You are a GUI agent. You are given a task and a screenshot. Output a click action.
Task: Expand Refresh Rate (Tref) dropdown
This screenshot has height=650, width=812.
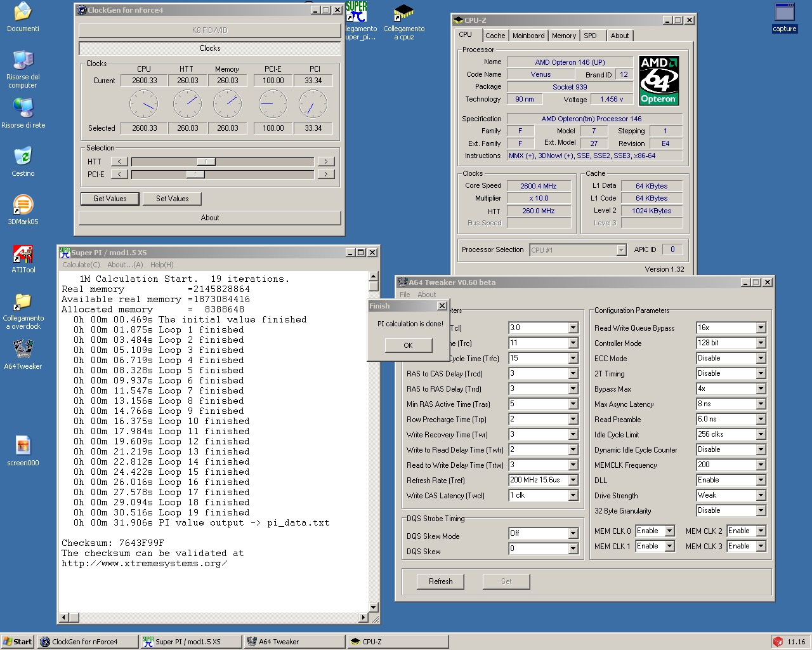573,480
